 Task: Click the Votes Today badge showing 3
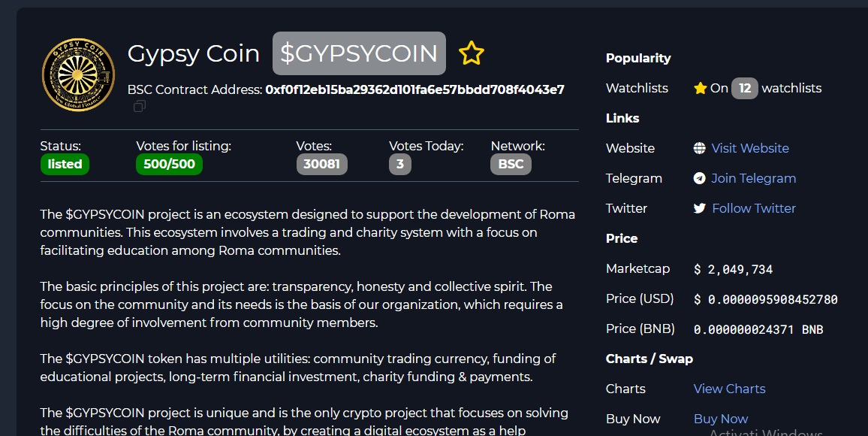[400, 164]
